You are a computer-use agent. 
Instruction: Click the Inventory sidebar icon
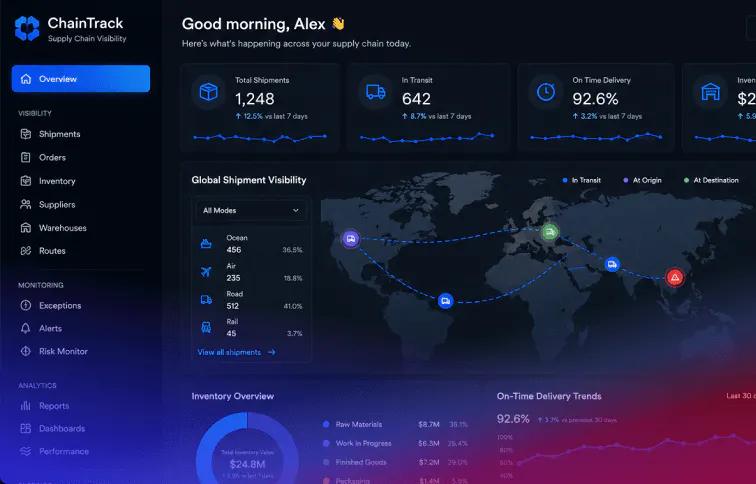coord(26,181)
